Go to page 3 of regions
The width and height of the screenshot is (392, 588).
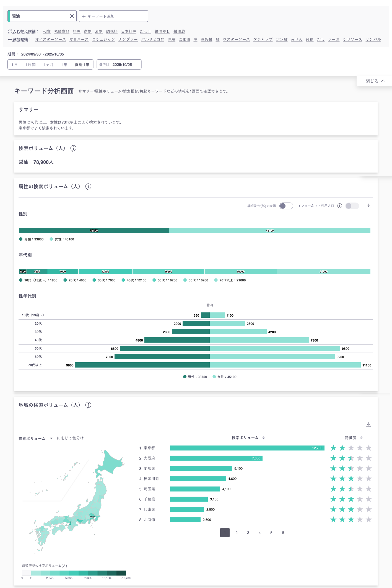pyautogui.click(x=248, y=533)
